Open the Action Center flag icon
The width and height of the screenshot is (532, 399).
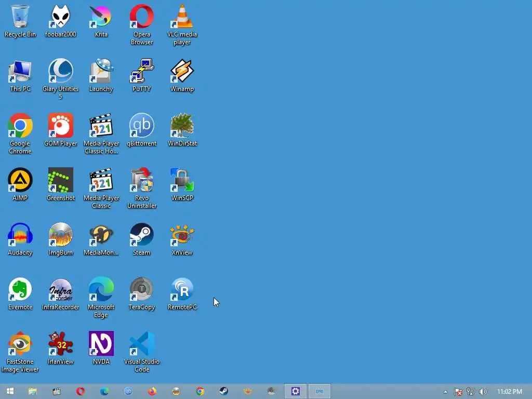tap(458, 392)
